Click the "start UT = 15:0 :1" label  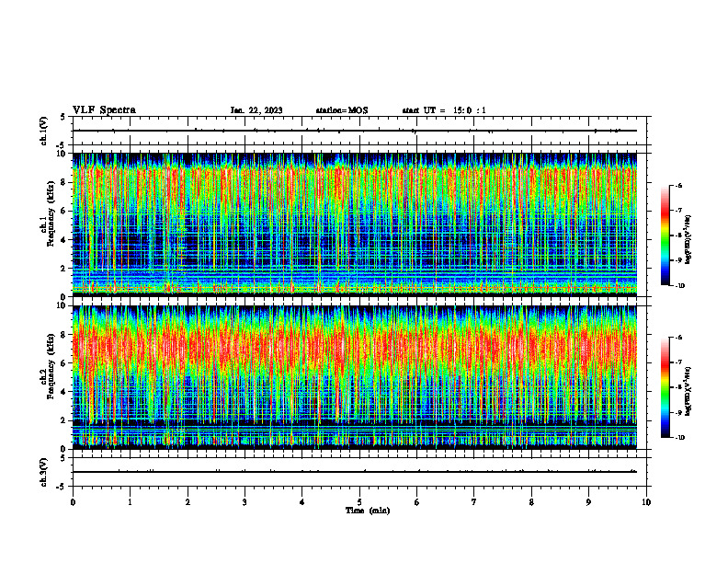(444, 110)
